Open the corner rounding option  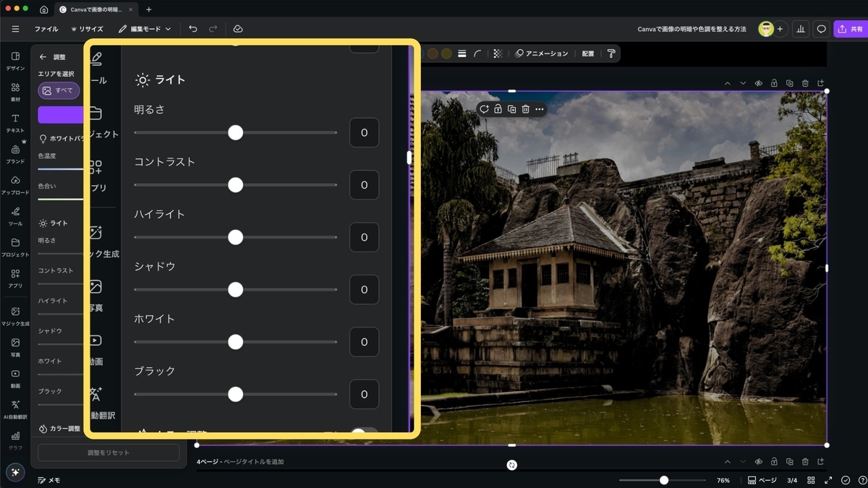(x=478, y=53)
